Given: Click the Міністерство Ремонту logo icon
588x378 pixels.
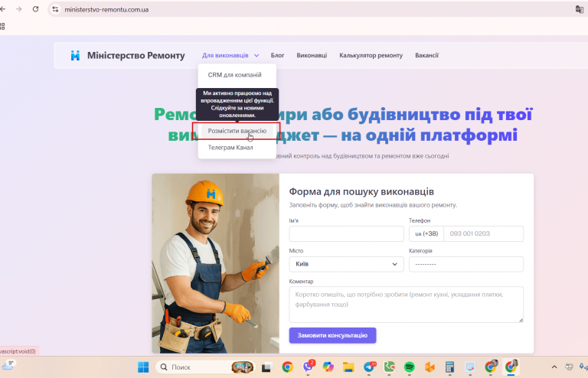Looking at the screenshot, I should tap(75, 55).
